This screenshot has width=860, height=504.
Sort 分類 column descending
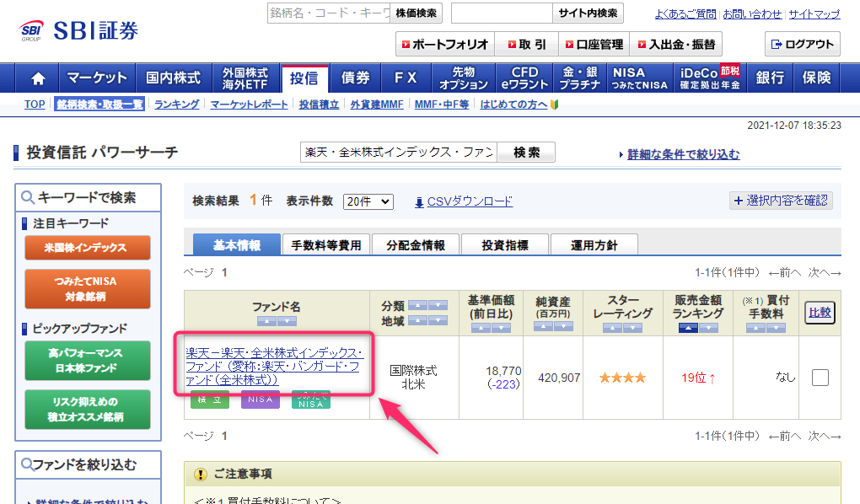[438, 305]
